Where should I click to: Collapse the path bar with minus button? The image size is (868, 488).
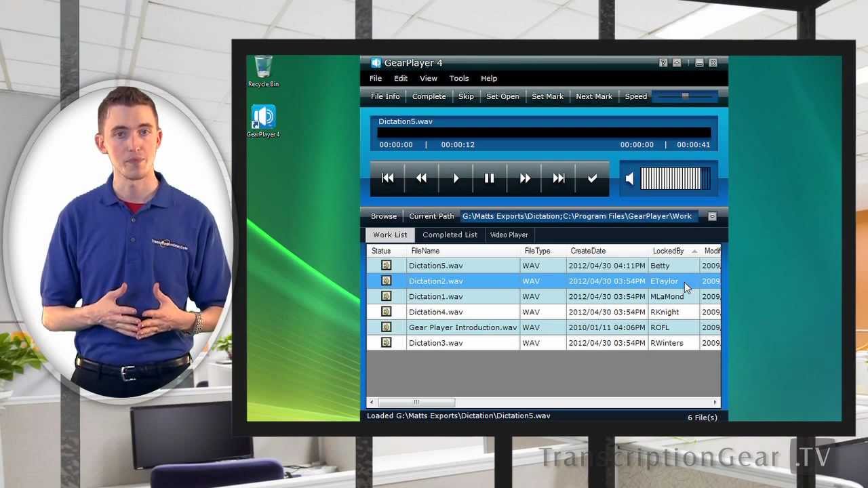pos(712,216)
